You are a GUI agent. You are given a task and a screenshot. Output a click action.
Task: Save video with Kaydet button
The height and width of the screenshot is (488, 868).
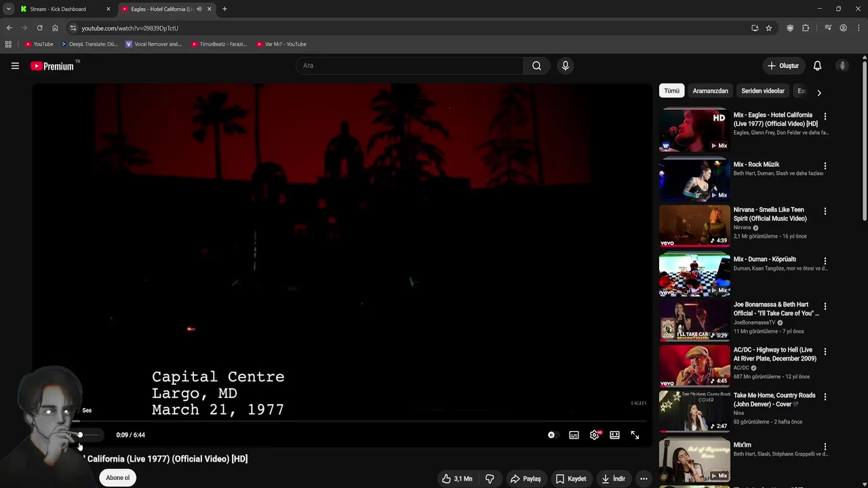coord(571,479)
